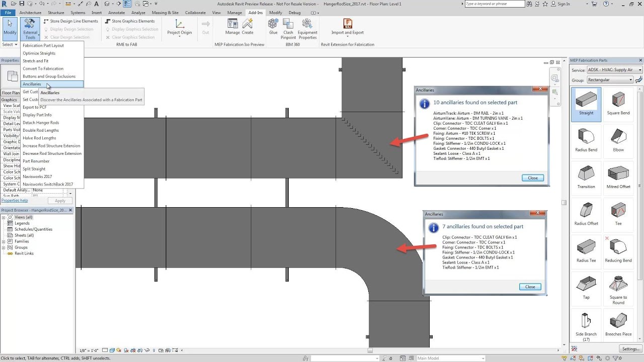Click the fabrication service filter icon beside Group
644x362 pixels.
click(x=639, y=79)
